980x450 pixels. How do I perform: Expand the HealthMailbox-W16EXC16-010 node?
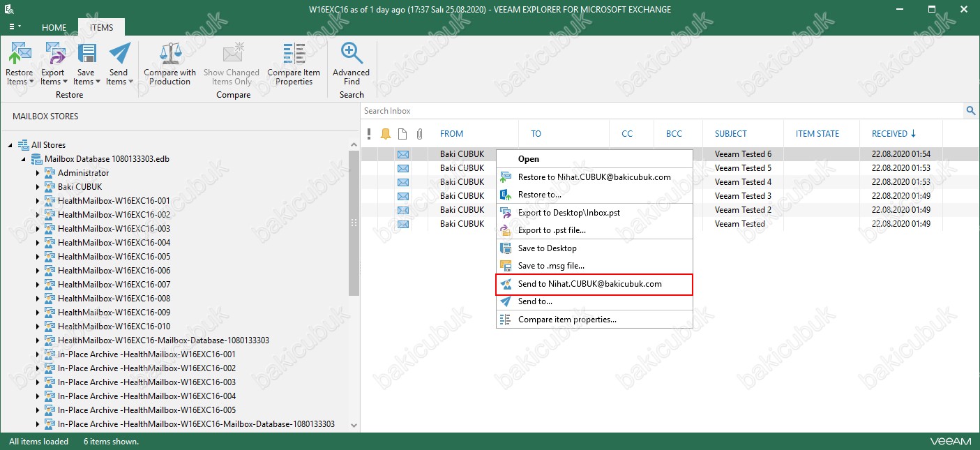[x=38, y=327]
